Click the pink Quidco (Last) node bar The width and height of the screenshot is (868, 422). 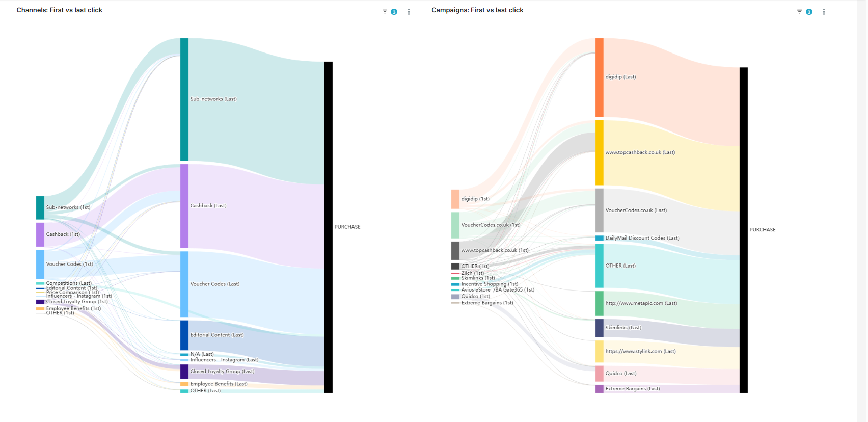coord(600,374)
